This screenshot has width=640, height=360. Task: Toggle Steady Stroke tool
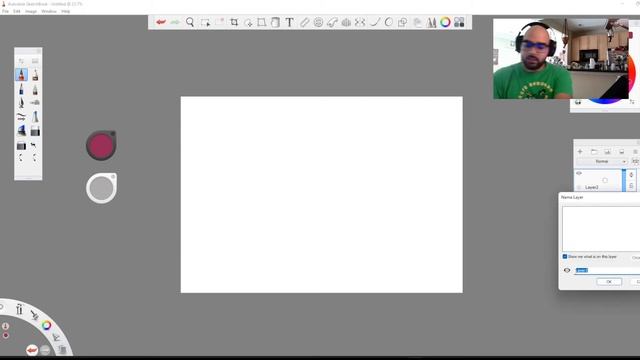click(x=375, y=22)
